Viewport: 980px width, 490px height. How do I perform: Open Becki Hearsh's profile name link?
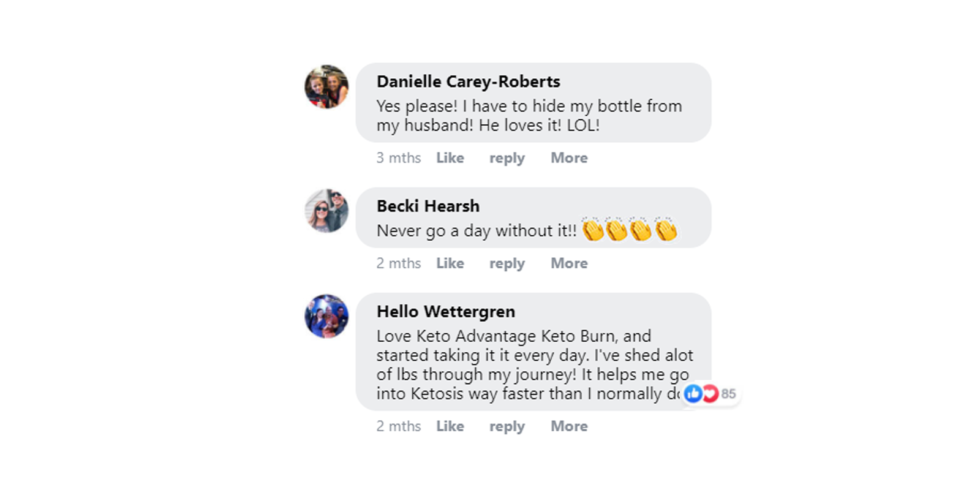428,206
